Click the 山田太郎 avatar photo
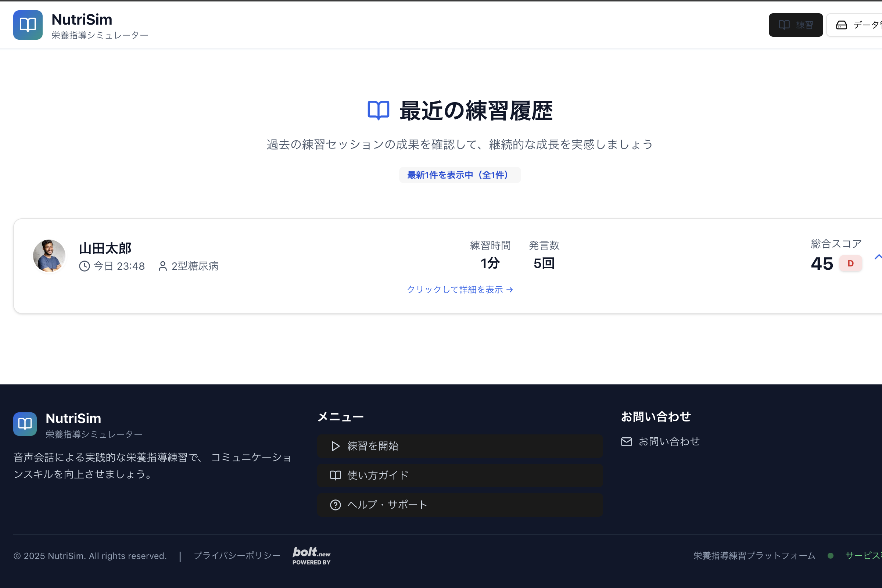 click(49, 256)
